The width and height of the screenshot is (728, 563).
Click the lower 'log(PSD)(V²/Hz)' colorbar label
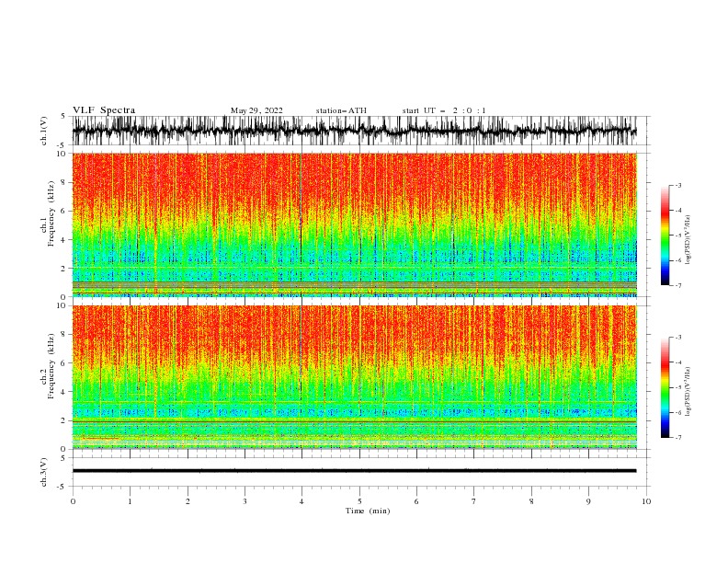tap(688, 392)
